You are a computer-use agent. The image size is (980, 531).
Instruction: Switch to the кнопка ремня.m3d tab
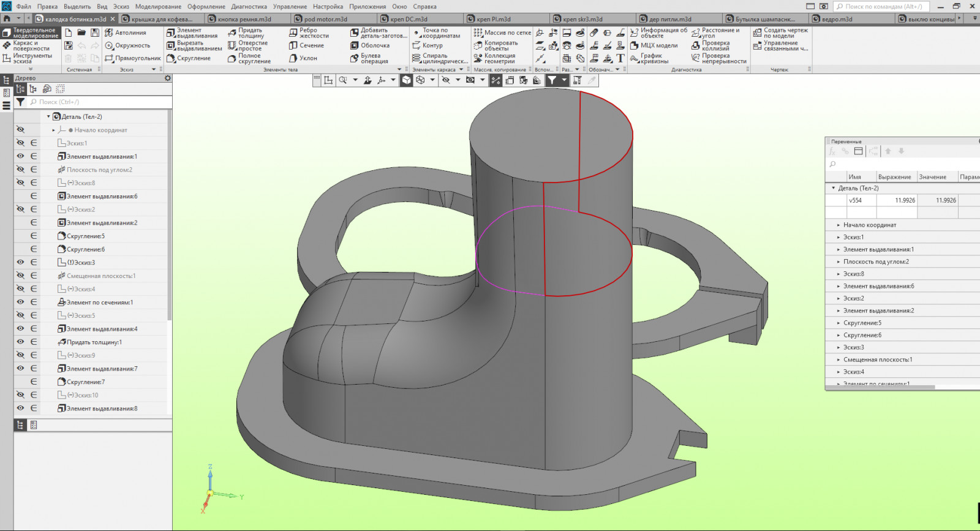coord(244,19)
